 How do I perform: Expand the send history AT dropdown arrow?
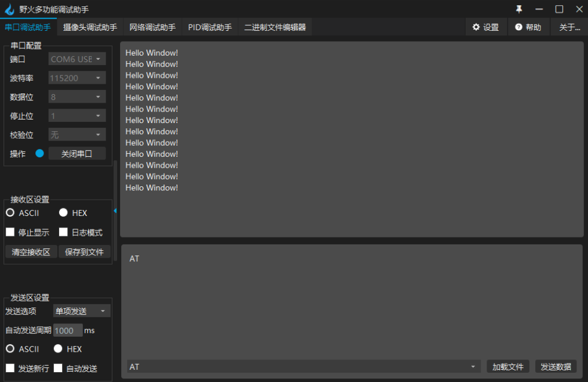(x=473, y=366)
